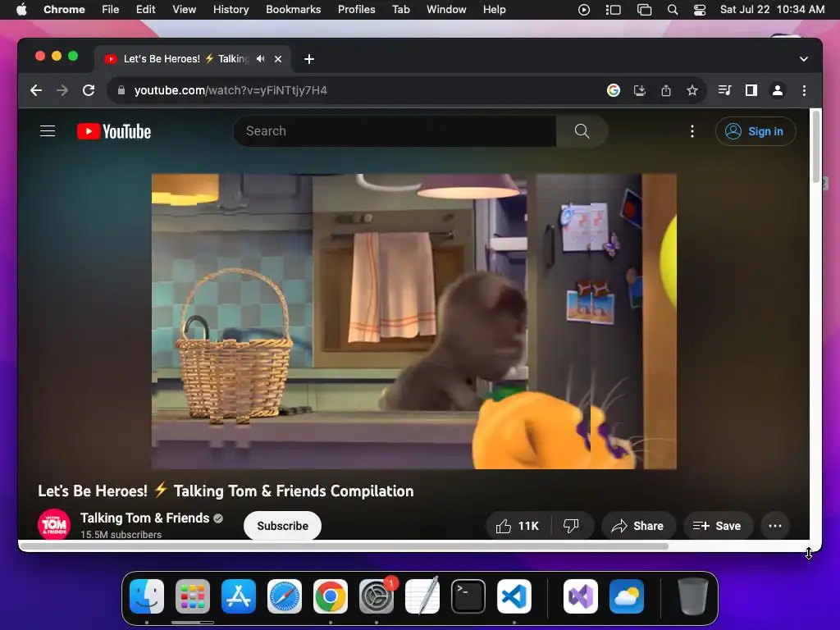840x630 pixels.
Task: Mute the tab's audio speaker icon
Action: coord(261,59)
